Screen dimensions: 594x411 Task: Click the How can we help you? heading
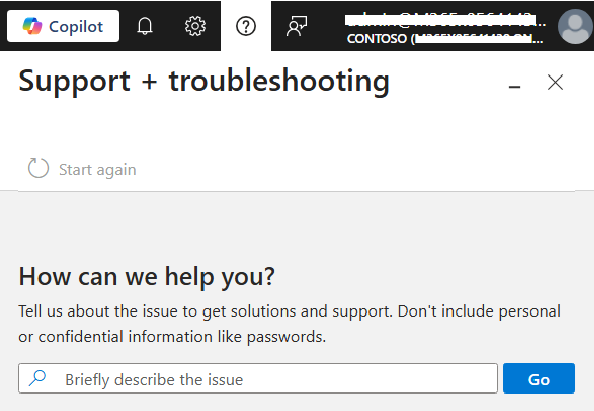[146, 277]
